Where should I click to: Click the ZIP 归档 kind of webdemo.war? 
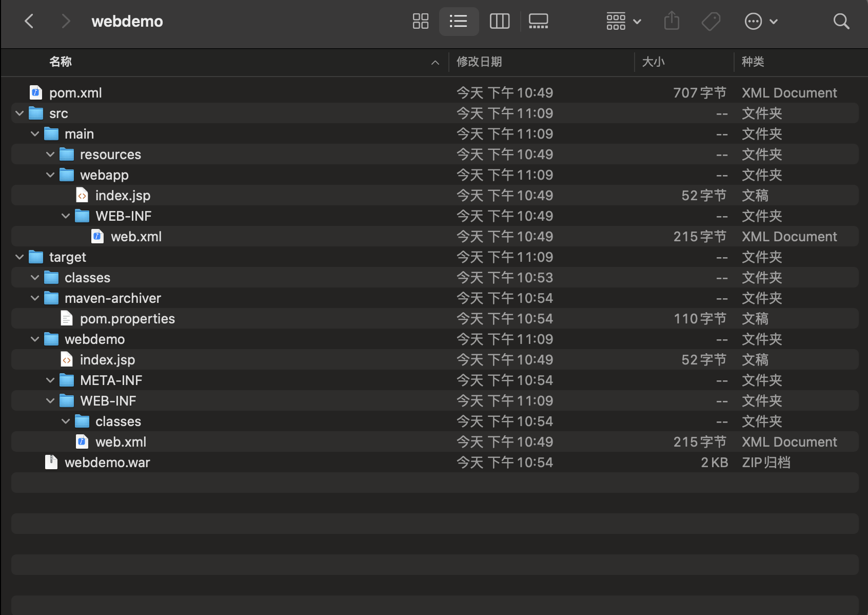tap(766, 463)
